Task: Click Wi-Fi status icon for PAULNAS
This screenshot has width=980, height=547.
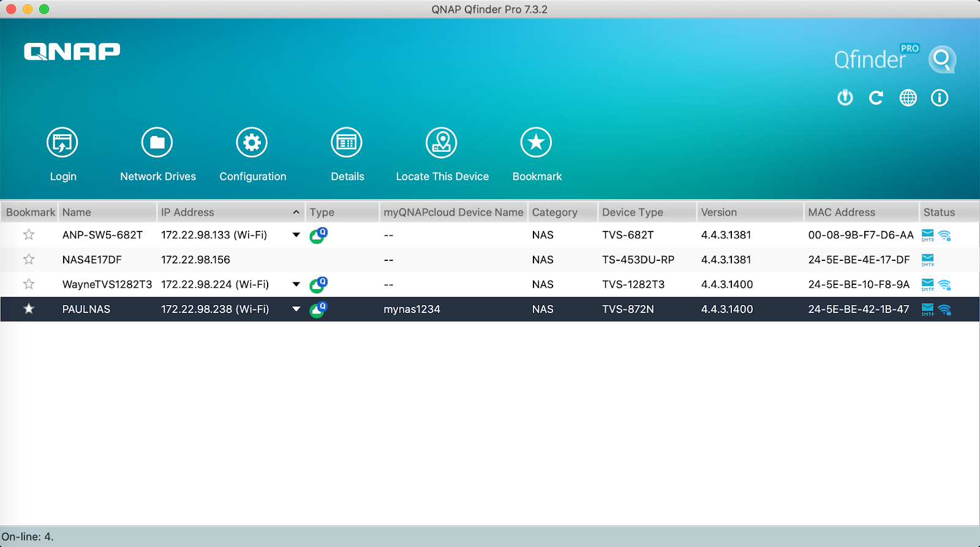Action: coord(944,310)
